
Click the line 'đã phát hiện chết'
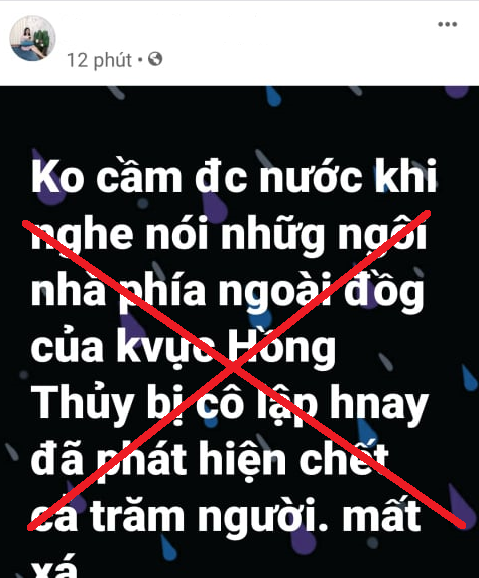[x=210, y=460]
